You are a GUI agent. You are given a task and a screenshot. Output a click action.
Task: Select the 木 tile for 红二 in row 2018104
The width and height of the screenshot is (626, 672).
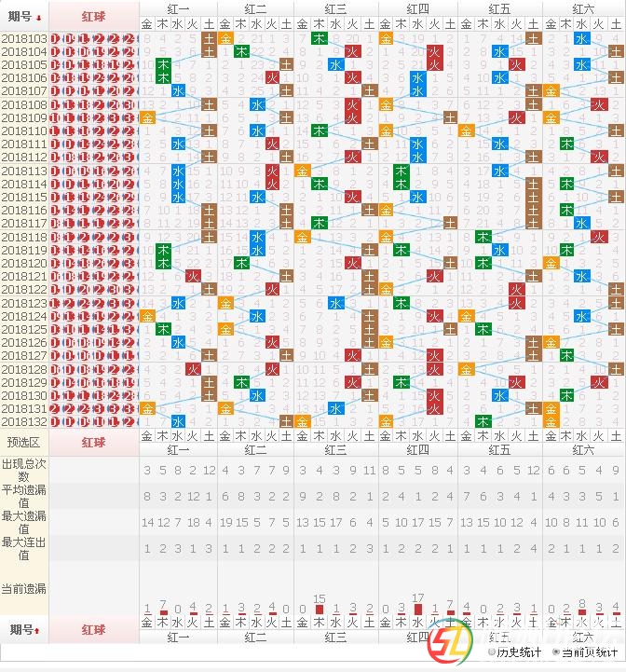[241, 52]
